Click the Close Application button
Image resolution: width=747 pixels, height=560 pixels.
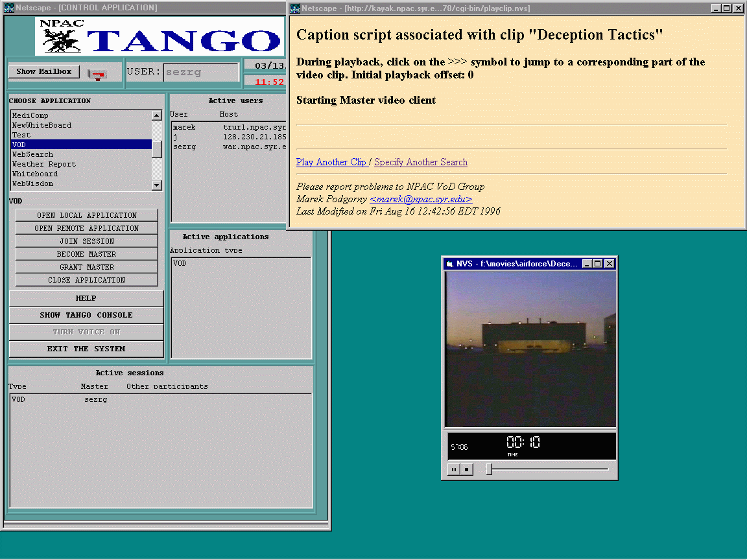tap(87, 280)
